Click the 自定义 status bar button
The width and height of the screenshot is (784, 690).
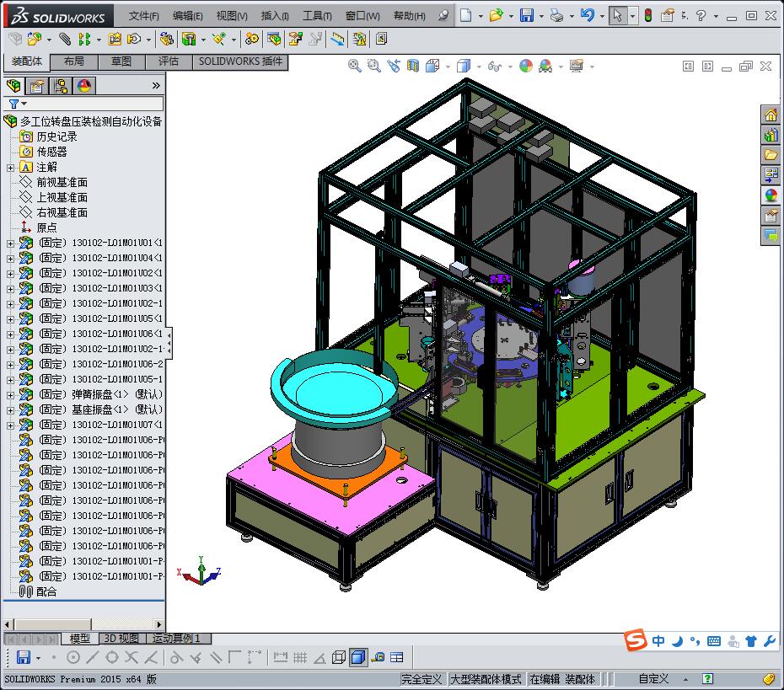(x=653, y=679)
